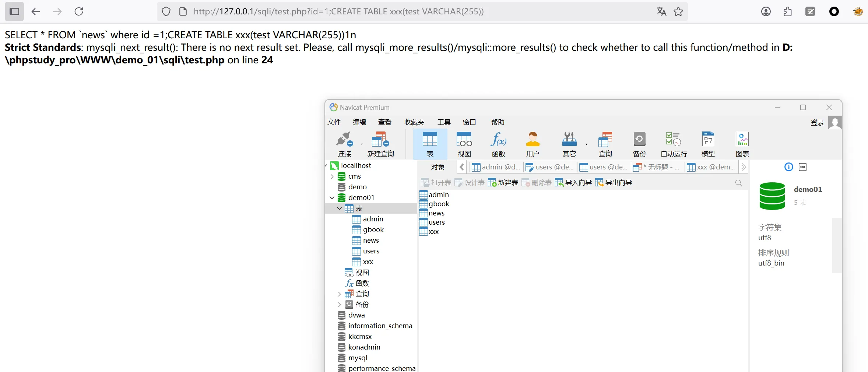Viewport: 868px width, 372px height.
Task: Expand the cms database node
Action: pos(332,176)
